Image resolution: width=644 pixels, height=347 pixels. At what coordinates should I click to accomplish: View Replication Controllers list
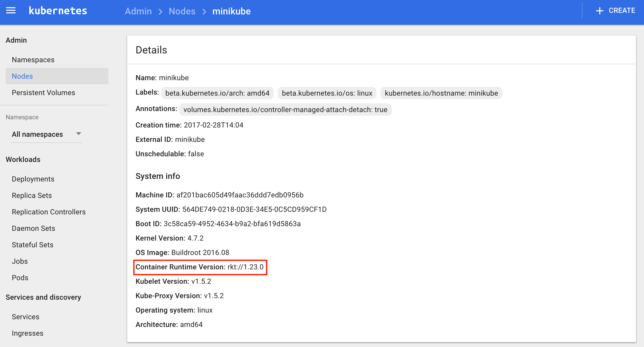[x=49, y=212]
